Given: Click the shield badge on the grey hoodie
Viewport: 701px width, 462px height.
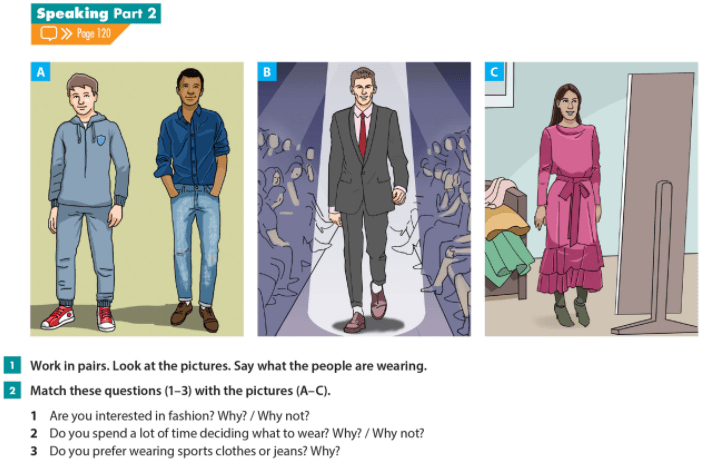Looking at the screenshot, I should [x=101, y=140].
